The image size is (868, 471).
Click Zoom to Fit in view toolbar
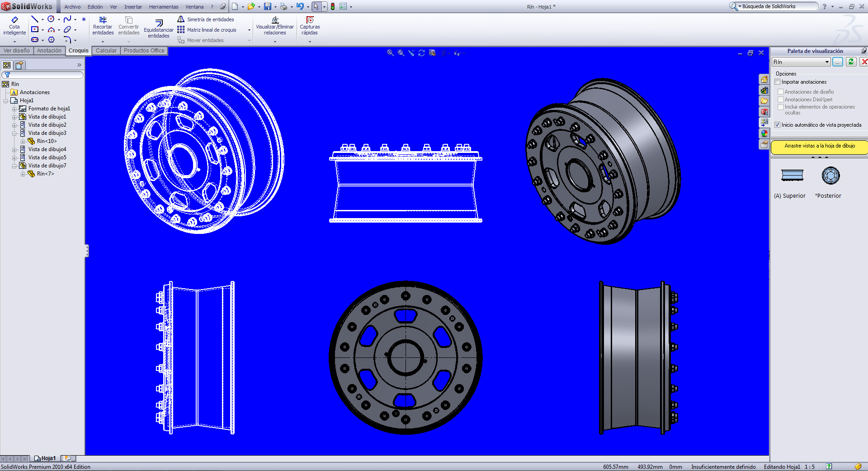point(390,53)
